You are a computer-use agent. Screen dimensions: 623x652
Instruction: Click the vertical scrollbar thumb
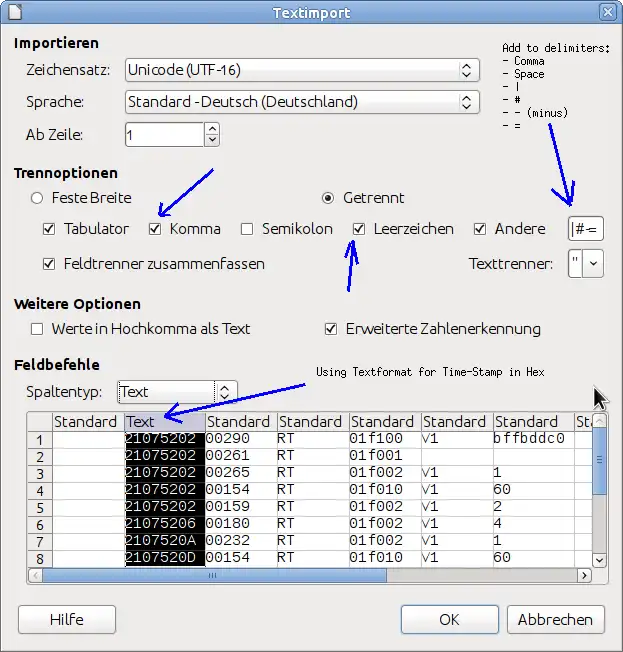[x=599, y=461]
